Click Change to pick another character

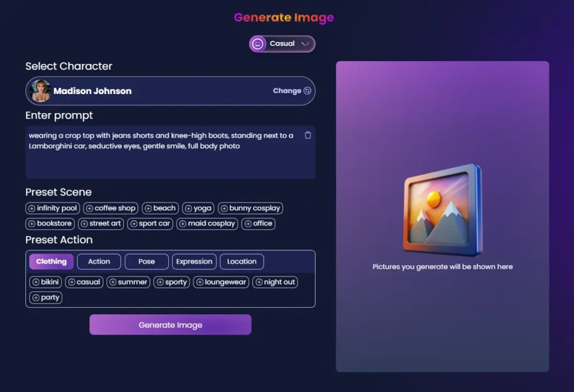286,91
